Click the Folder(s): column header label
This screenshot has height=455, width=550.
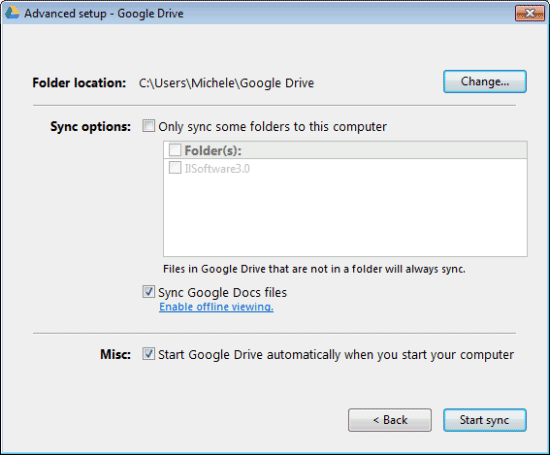(x=213, y=150)
